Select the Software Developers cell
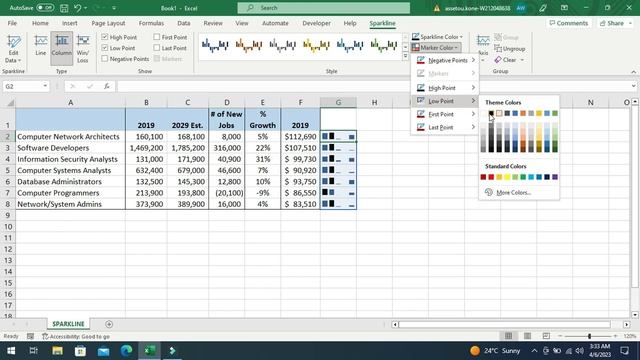Screen dimensions: 640x360 click(70, 148)
